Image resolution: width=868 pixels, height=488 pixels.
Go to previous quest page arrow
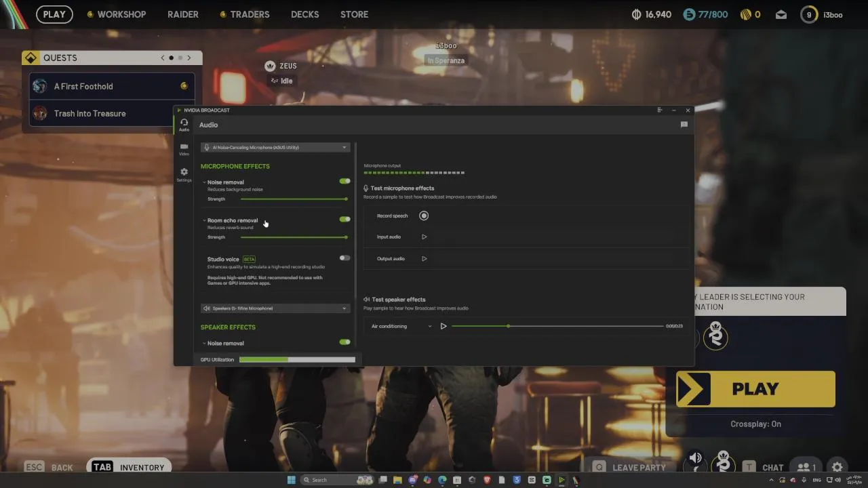pyautogui.click(x=163, y=58)
